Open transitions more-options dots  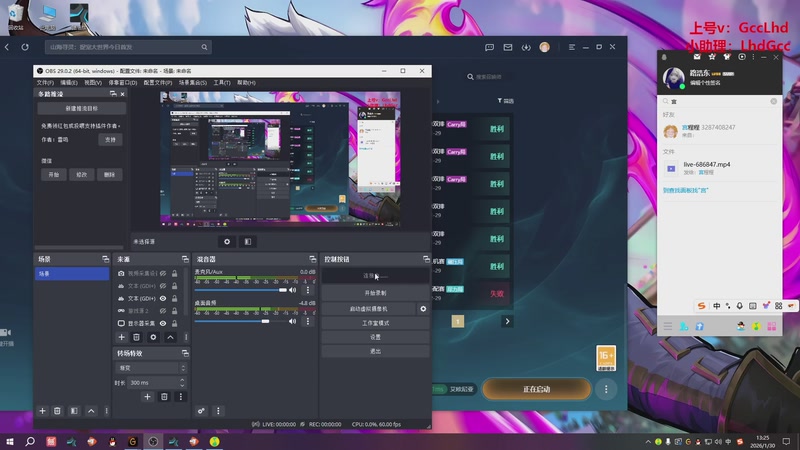point(181,396)
